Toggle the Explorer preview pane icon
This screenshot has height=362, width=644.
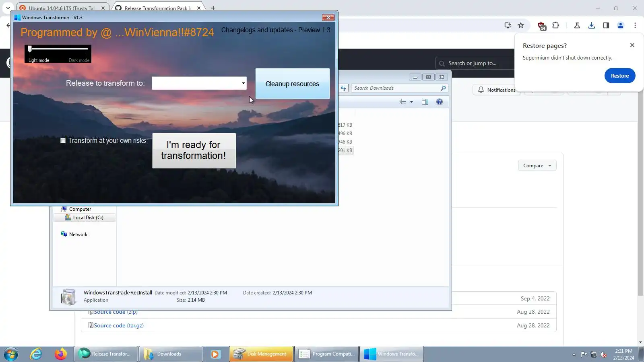[425, 102]
